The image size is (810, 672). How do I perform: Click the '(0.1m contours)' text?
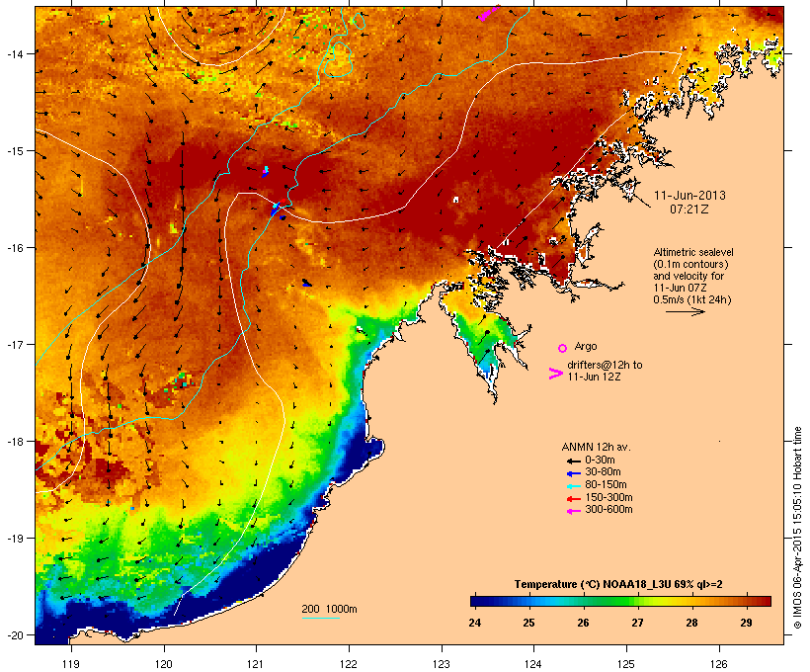(x=690, y=264)
